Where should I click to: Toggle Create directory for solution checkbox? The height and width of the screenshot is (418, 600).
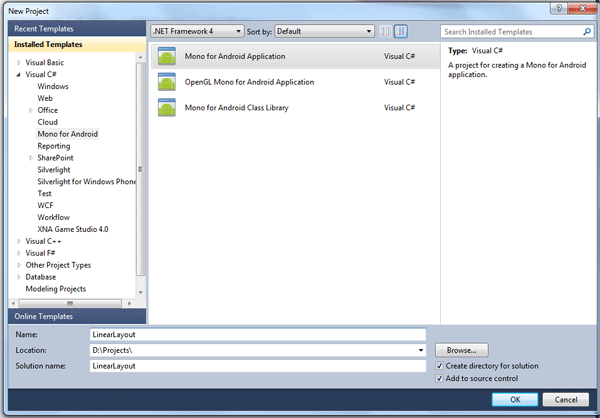439,366
